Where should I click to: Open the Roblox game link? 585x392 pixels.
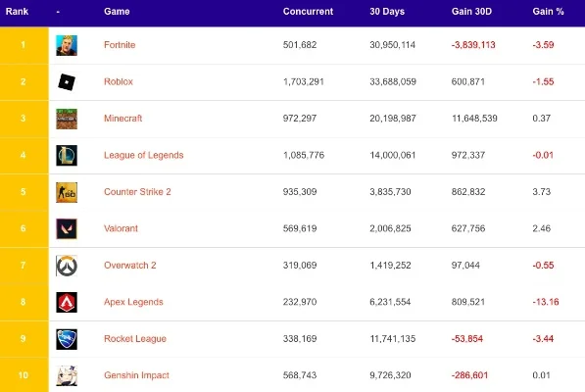119,81
